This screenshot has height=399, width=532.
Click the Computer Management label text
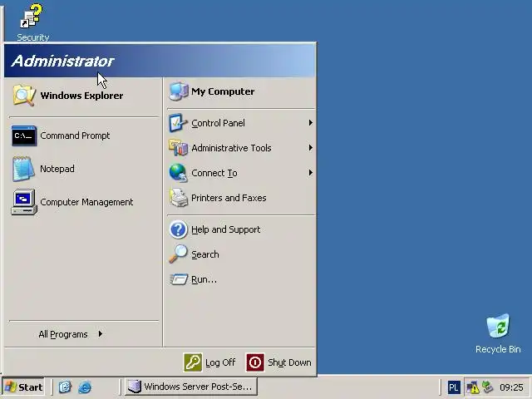(x=86, y=202)
